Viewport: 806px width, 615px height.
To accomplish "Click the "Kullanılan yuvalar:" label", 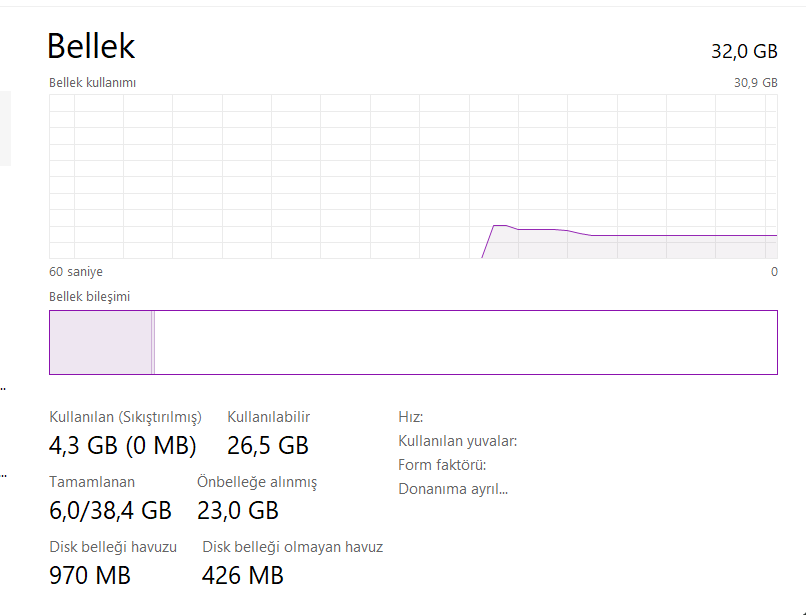I will click(457, 441).
